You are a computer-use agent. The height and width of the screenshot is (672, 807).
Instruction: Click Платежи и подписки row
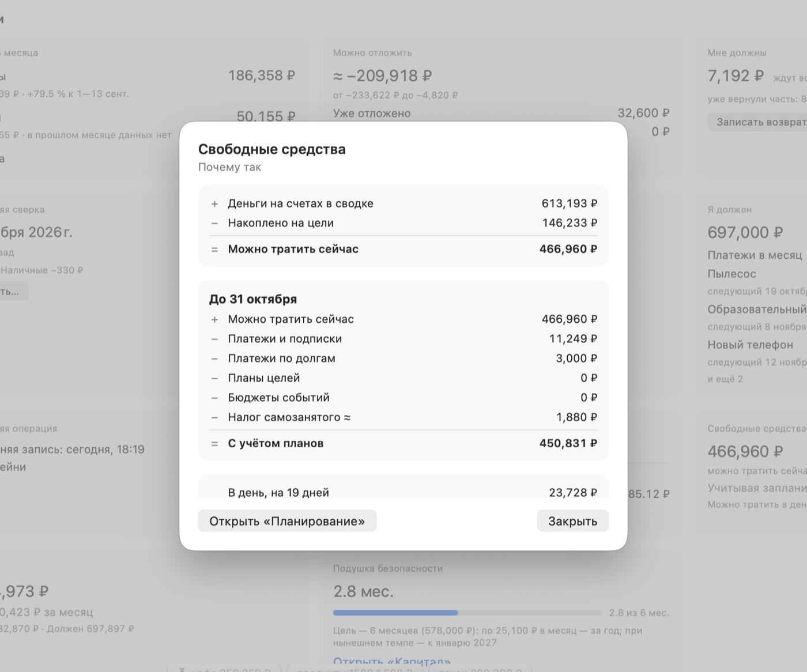point(403,339)
